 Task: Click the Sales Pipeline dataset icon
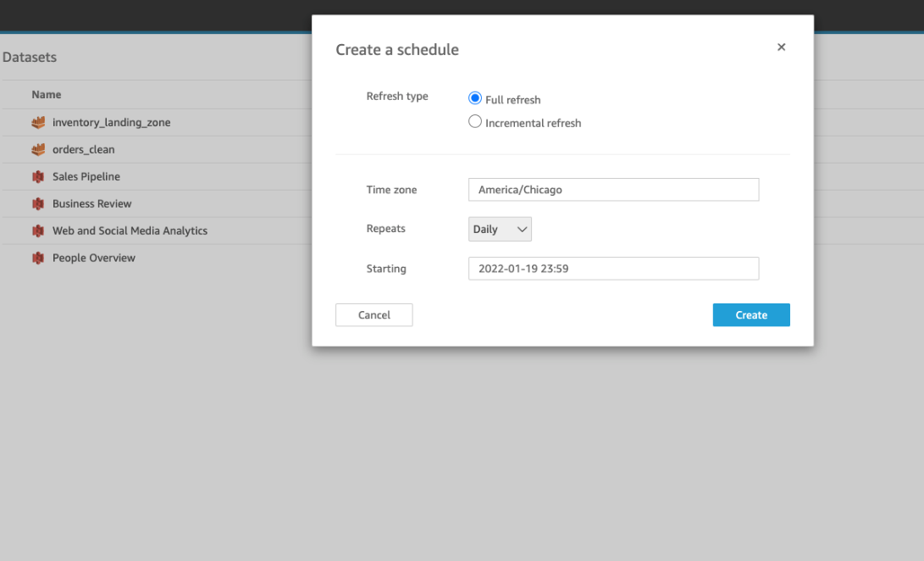coord(38,176)
